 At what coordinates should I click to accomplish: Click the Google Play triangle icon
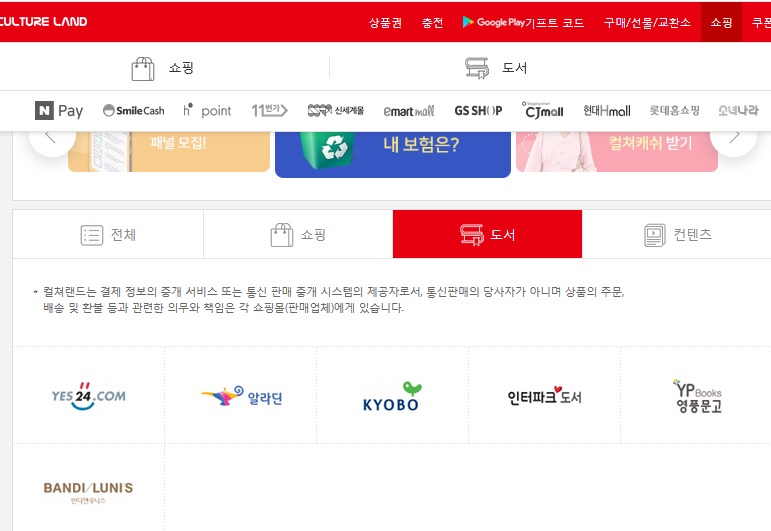point(468,22)
